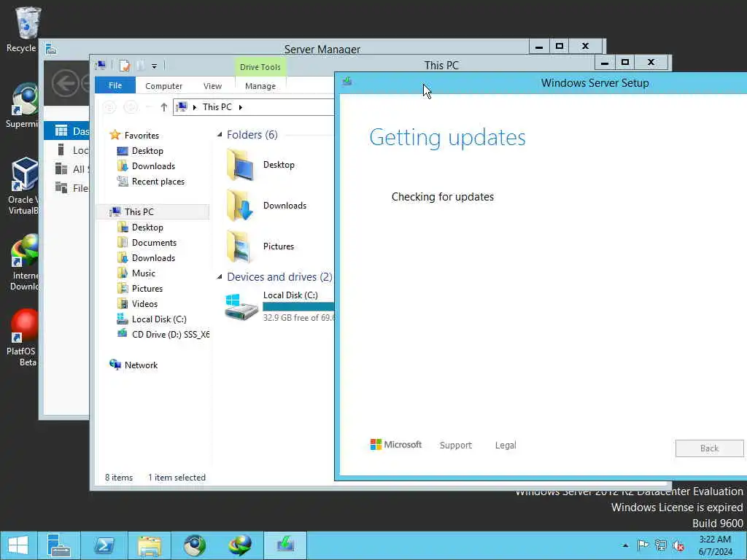Click the Drive Tools contextual tab
The width and height of the screenshot is (747, 560).
pos(260,67)
